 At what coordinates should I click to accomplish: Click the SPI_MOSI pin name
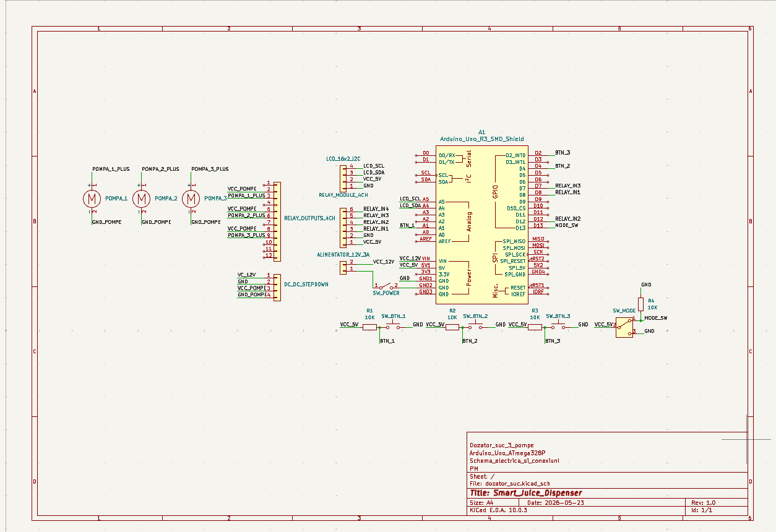pyautogui.click(x=514, y=248)
